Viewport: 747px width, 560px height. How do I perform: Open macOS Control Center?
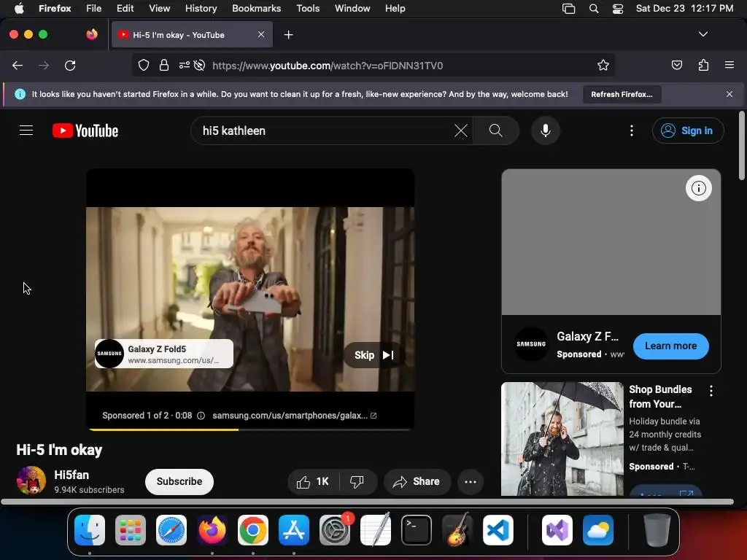pyautogui.click(x=618, y=8)
